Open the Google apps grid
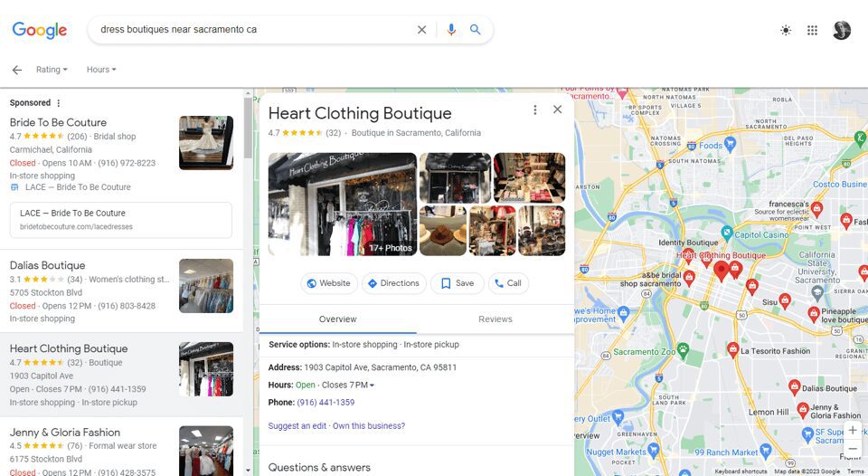Screen dimensions: 868x476 (x=812, y=30)
